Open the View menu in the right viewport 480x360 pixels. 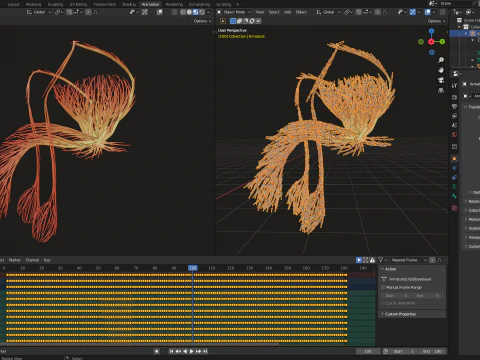coord(260,12)
